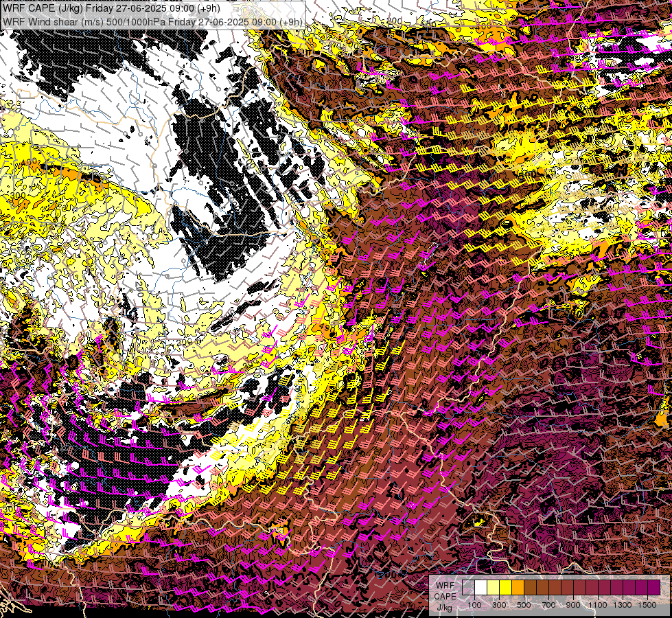Click the WRF CAPE title line
The height and width of the screenshot is (618, 672).
tap(111, 8)
